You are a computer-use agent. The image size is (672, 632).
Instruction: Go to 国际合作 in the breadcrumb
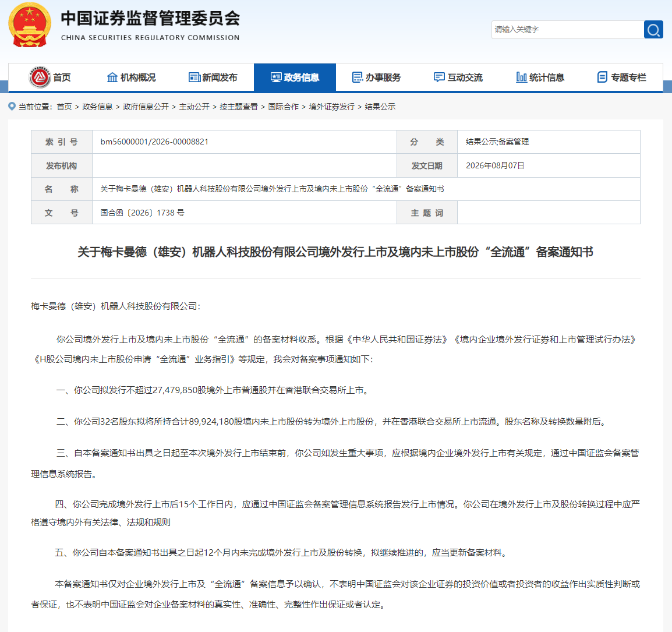coord(283,107)
